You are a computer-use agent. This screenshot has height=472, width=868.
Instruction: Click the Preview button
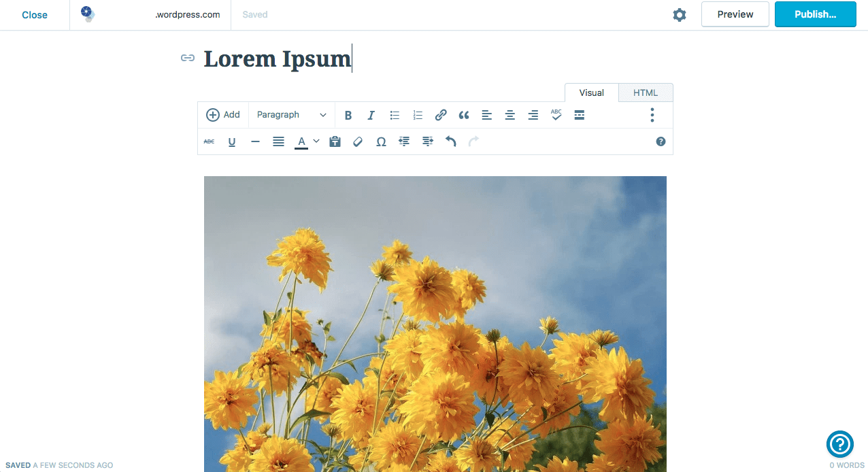(735, 14)
